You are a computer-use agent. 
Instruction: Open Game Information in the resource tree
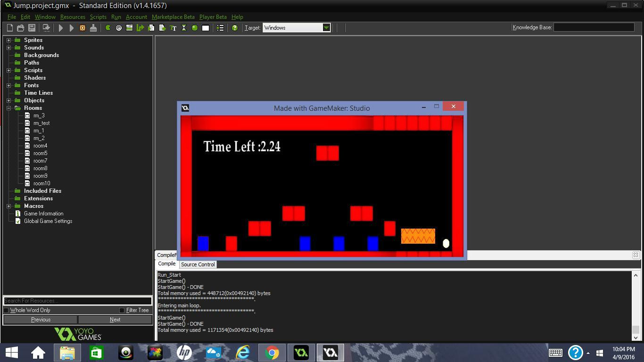[44, 214]
